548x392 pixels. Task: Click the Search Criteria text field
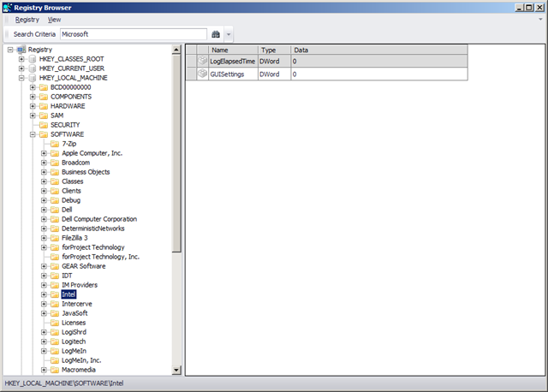pyautogui.click(x=134, y=34)
